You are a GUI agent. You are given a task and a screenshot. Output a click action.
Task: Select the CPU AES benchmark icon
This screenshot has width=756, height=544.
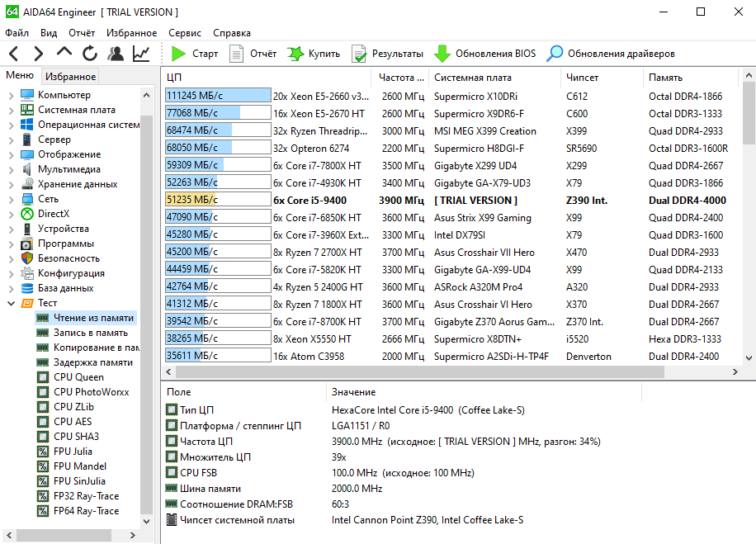43,422
